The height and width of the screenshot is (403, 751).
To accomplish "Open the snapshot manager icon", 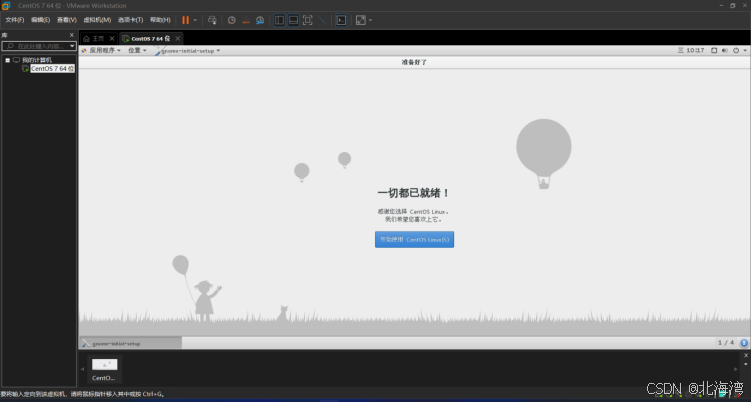I will 260,20.
